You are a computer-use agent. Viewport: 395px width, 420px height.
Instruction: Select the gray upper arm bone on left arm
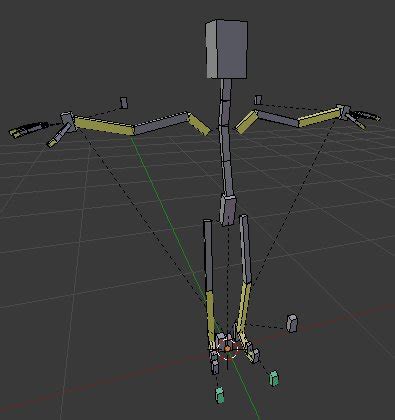(x=161, y=124)
